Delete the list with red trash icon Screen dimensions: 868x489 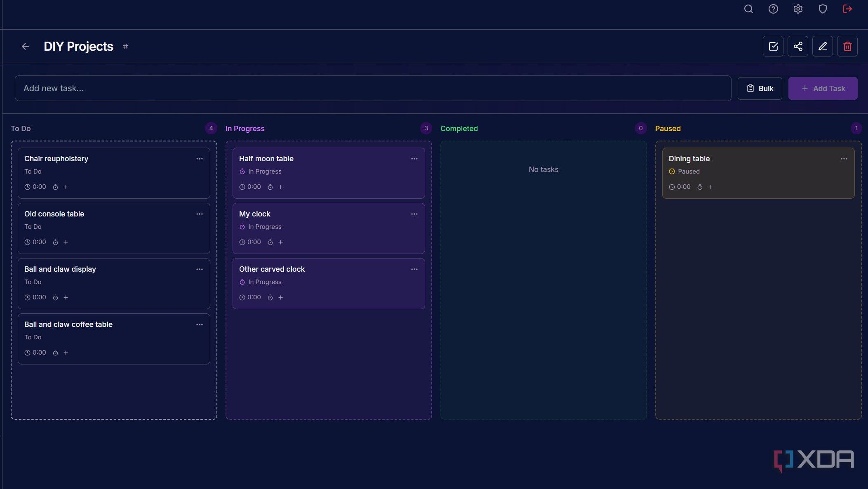[x=847, y=46]
